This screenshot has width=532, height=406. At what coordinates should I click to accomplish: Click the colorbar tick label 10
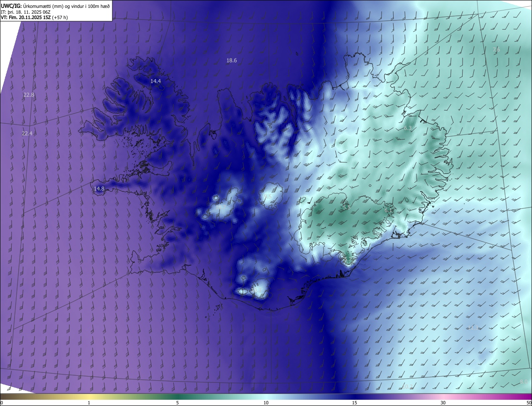(266, 403)
